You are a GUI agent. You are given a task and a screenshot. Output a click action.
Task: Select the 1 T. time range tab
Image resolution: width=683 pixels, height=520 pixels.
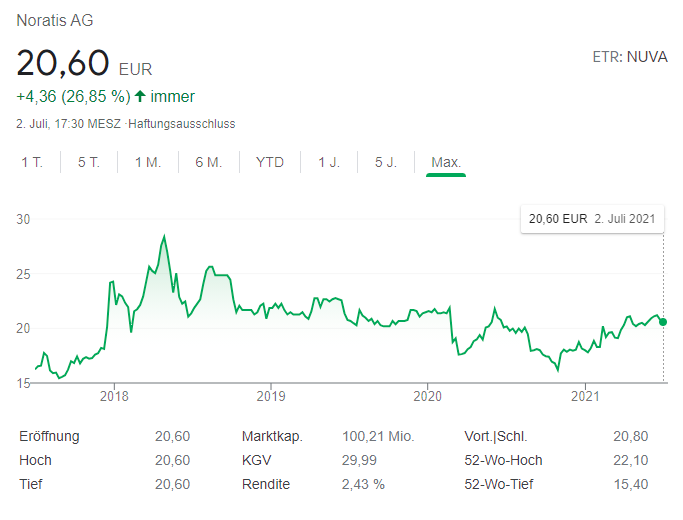pyautogui.click(x=32, y=162)
